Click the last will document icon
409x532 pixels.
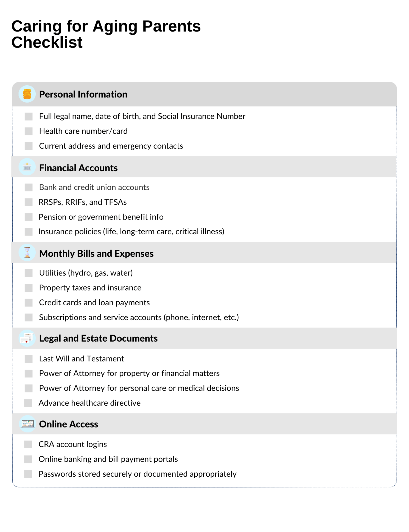(27, 338)
